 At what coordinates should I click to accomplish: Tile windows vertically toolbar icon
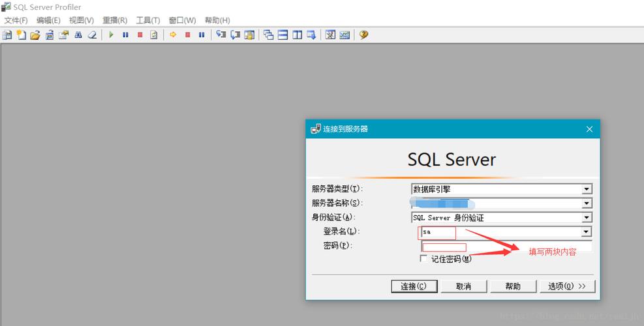tap(297, 35)
